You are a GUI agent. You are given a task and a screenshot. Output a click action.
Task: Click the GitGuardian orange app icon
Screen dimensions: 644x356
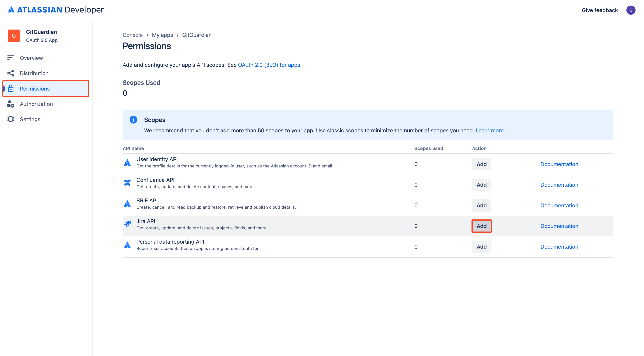(x=14, y=36)
